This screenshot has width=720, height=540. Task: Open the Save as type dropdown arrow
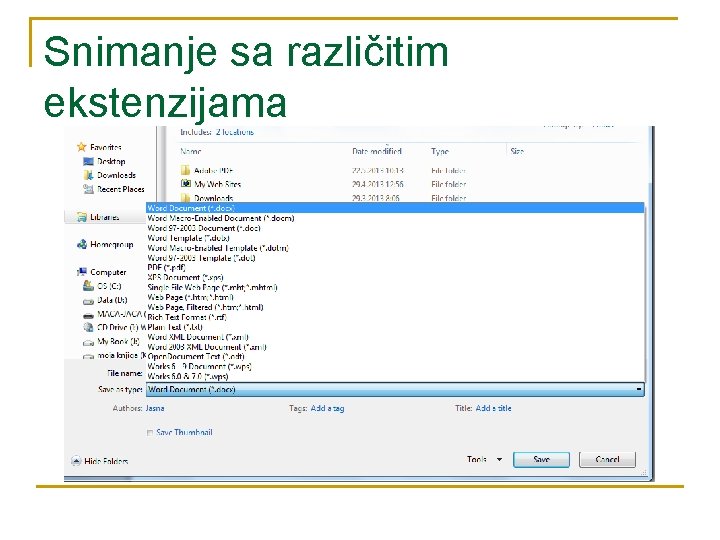[639, 389]
